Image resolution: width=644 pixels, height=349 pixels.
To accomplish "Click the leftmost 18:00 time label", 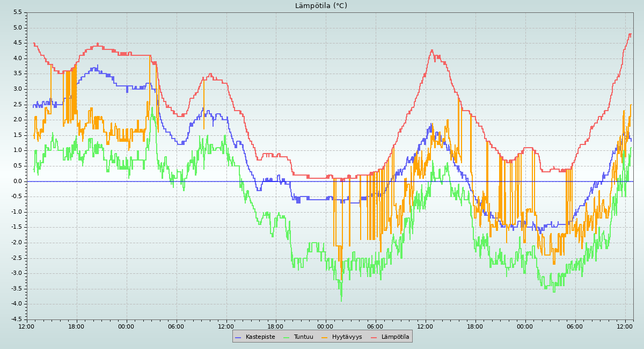I will 76,326.
